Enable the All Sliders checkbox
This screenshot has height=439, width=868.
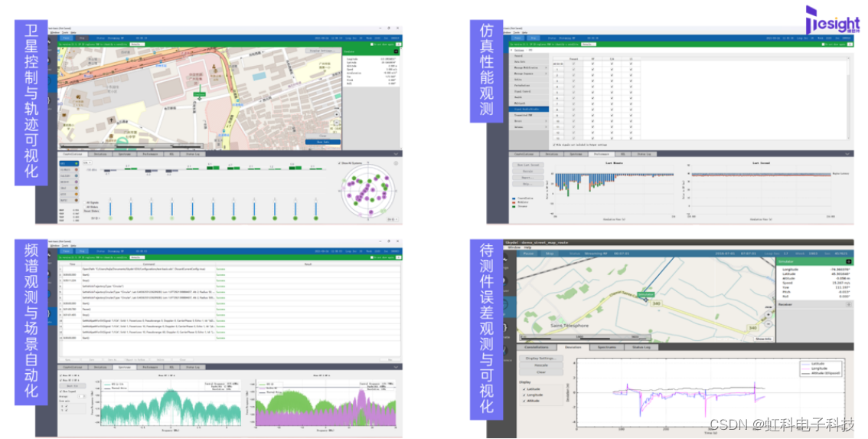(85, 207)
